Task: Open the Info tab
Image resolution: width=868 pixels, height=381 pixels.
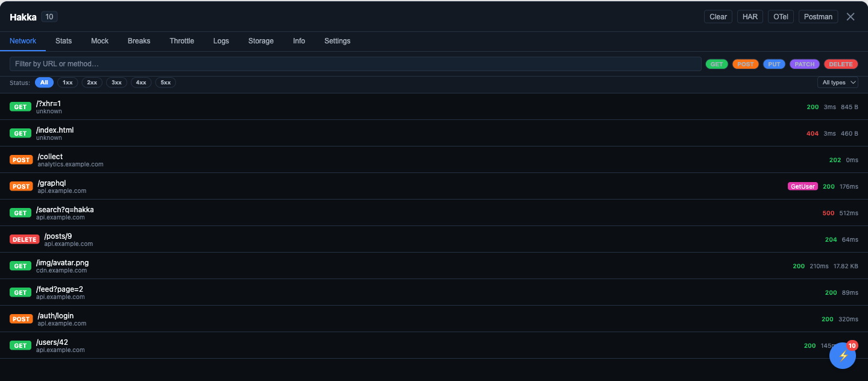Action: (299, 41)
